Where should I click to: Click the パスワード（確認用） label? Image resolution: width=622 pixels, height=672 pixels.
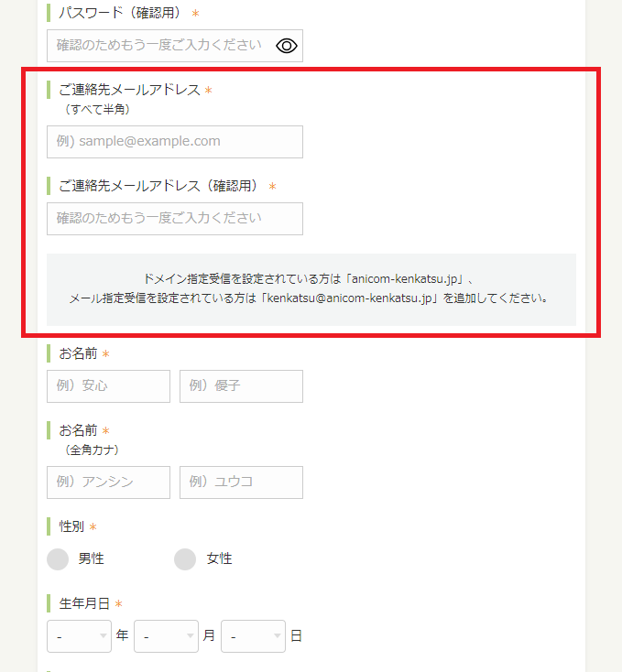pos(121,13)
